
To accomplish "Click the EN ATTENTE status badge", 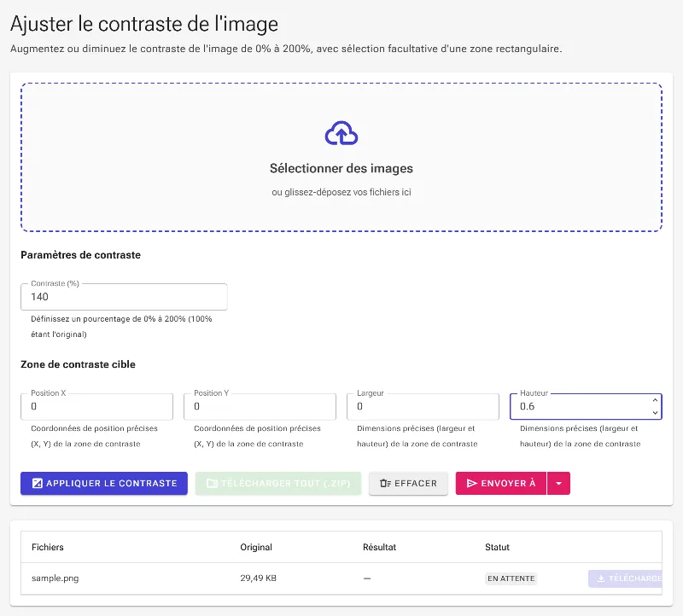I will [x=511, y=578].
